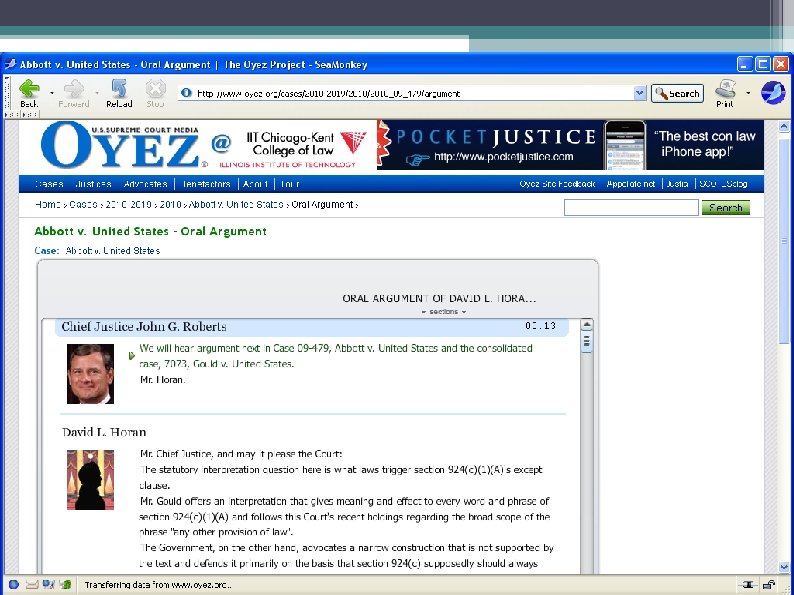Image resolution: width=794 pixels, height=595 pixels.
Task: Click Chief Justice John G. Roberts' photo
Action: click(x=90, y=374)
